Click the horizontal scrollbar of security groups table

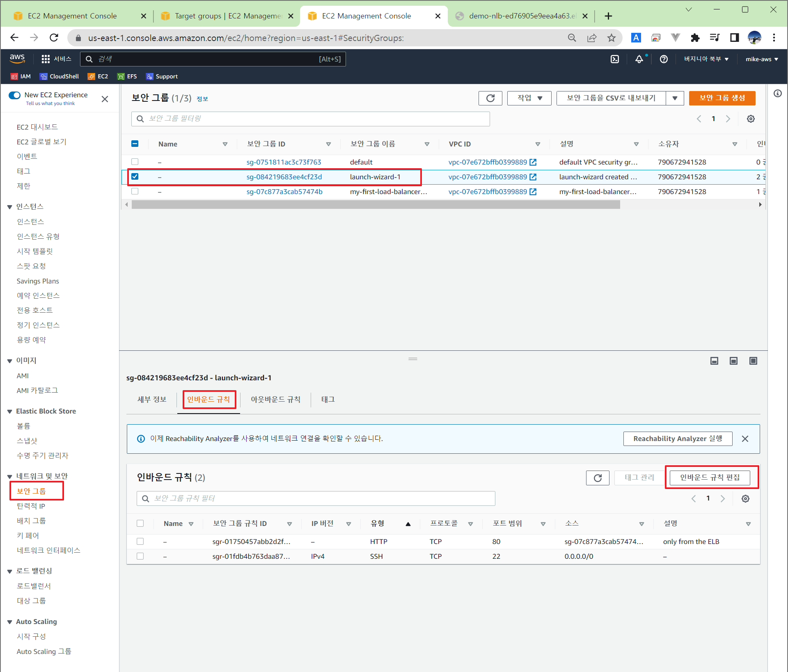click(x=376, y=205)
